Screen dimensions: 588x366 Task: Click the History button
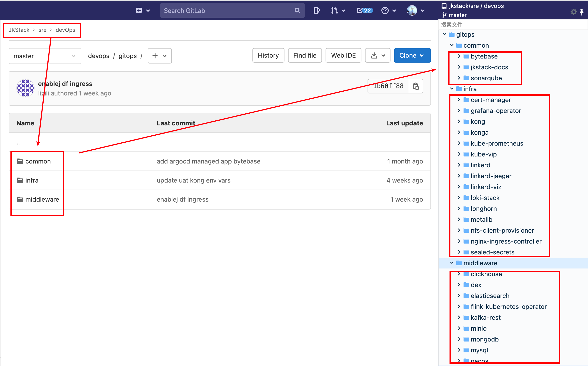point(268,55)
